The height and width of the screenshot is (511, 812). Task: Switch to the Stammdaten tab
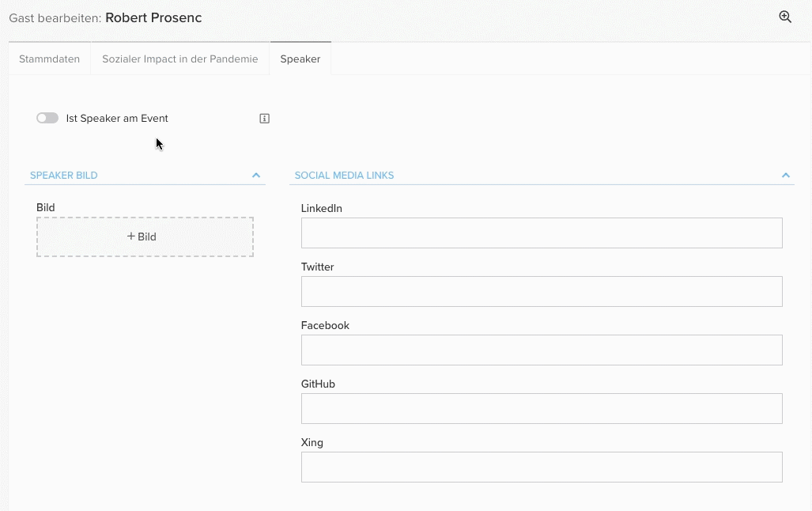(49, 59)
